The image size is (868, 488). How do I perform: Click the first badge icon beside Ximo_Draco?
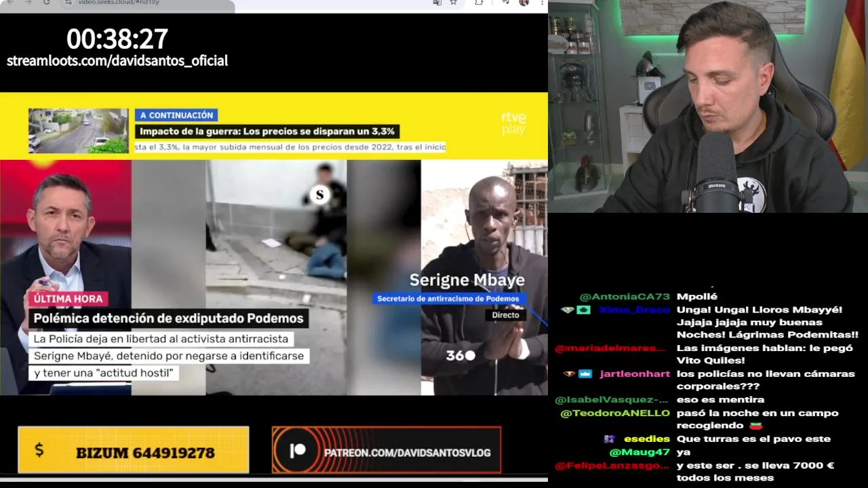tap(567, 310)
